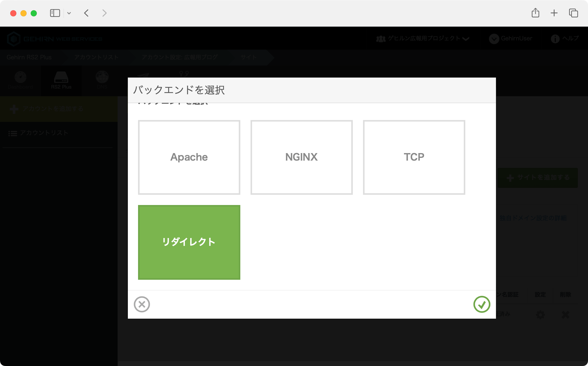The height and width of the screenshot is (366, 588).
Task: Click the サイトを追加する button
Action: 538,177
